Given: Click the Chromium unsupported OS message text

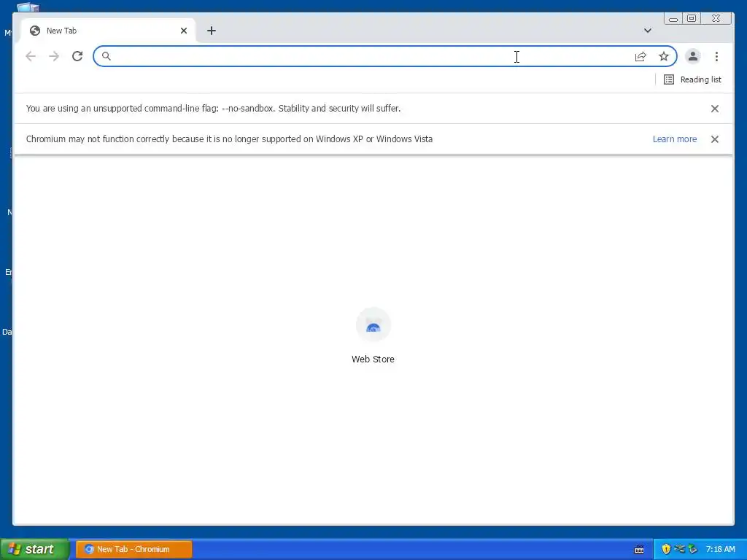Looking at the screenshot, I should point(229,139).
